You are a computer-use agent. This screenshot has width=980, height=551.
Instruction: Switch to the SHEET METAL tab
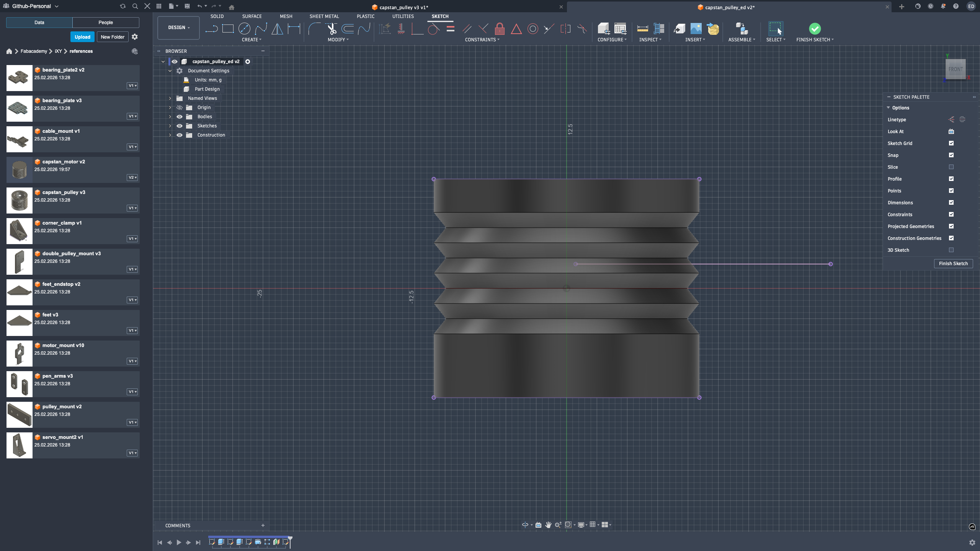pos(324,16)
